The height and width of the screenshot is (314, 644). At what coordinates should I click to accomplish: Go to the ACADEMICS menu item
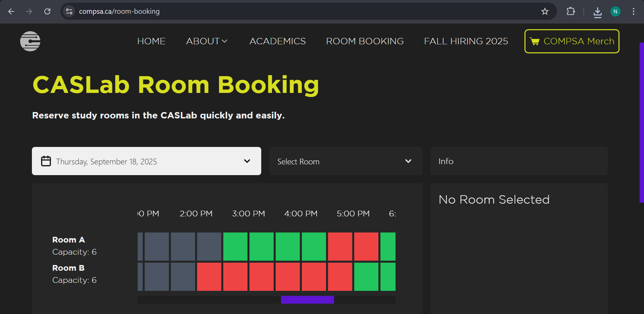click(x=277, y=41)
